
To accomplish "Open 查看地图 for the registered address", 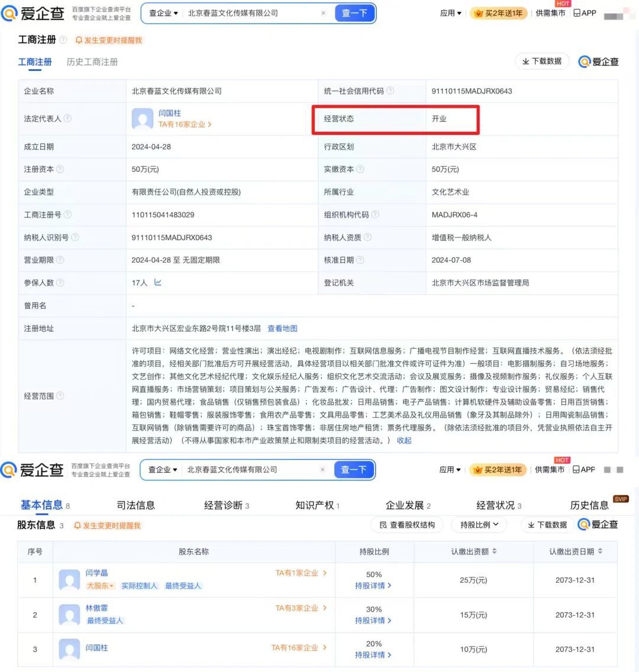I will pos(282,328).
